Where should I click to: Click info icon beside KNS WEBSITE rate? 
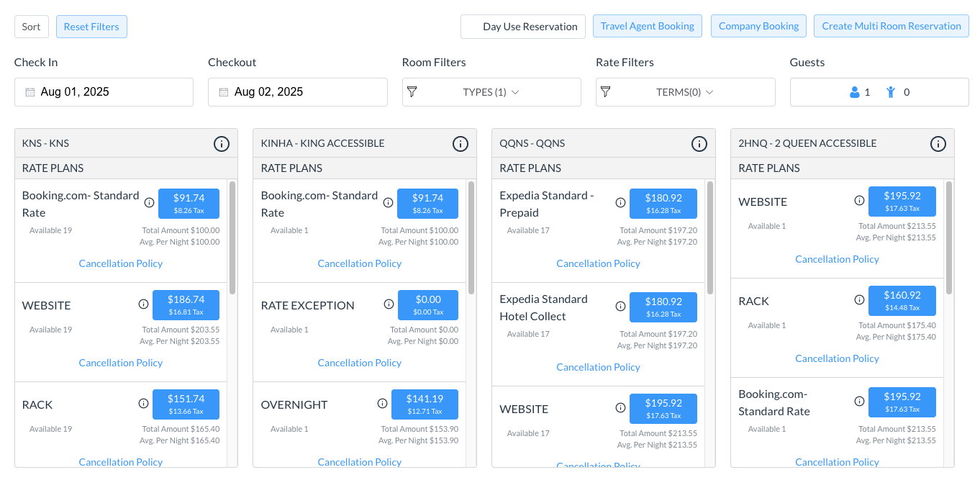(x=143, y=304)
